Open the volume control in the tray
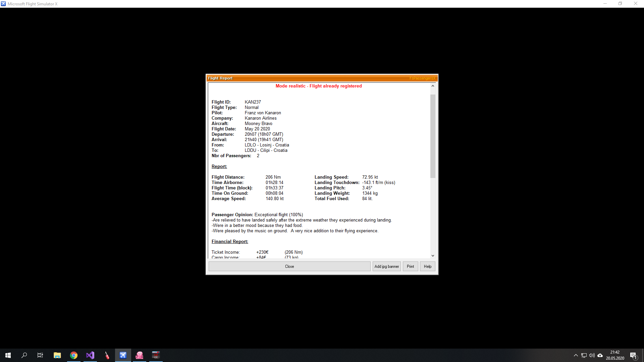The width and height of the screenshot is (644, 362). click(x=592, y=355)
